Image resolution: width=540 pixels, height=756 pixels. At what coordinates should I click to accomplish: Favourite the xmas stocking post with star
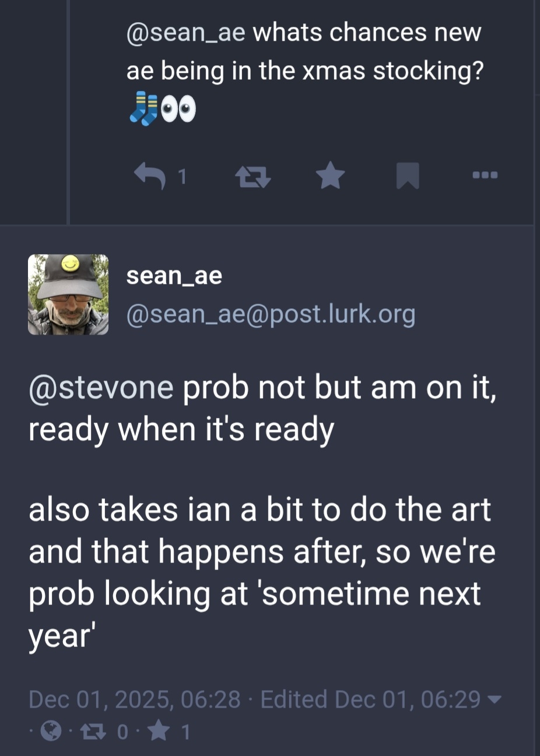coord(330,175)
